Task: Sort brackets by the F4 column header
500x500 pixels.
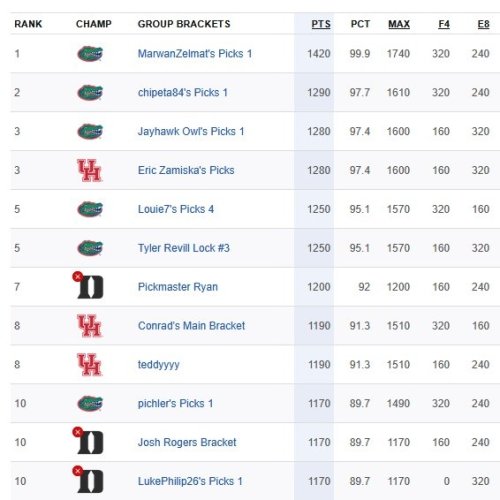Action: [x=444, y=24]
